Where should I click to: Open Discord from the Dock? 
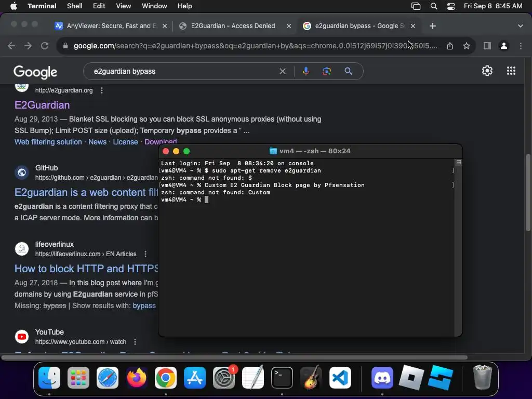pyautogui.click(x=382, y=378)
